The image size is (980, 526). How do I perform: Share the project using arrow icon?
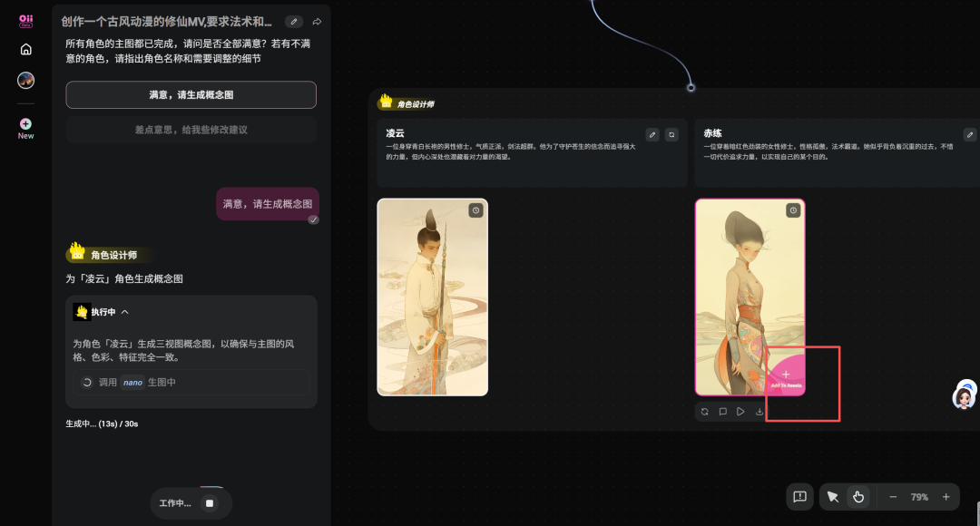point(317,22)
